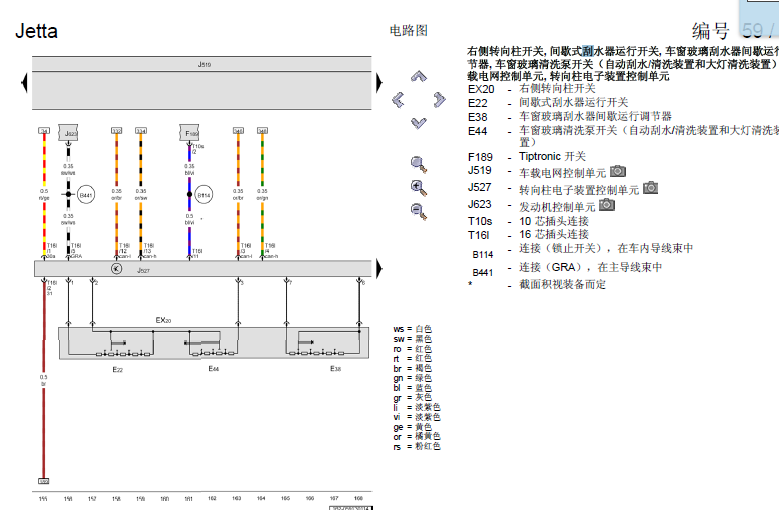
Task: Click the EX20 label above the switch block
Action: (x=163, y=320)
